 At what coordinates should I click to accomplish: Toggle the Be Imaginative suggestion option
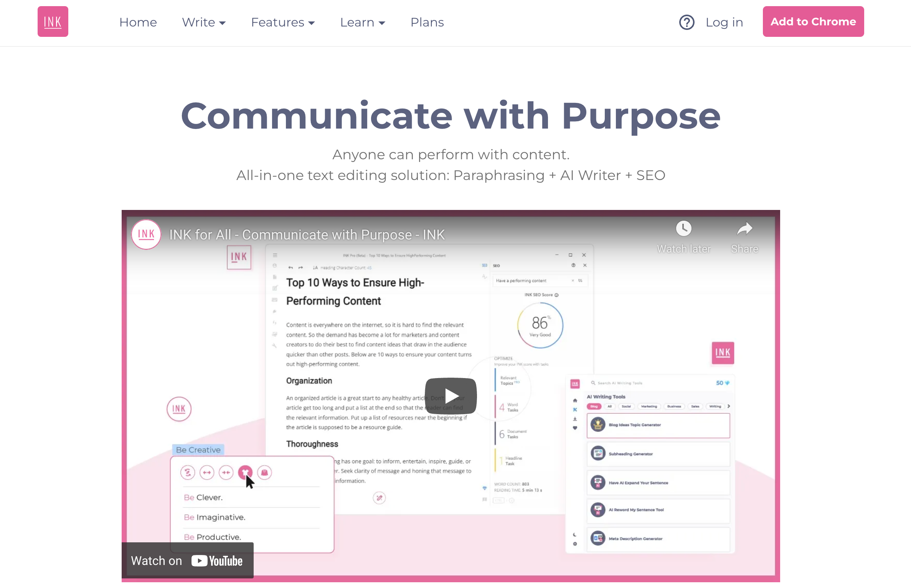pyautogui.click(x=215, y=516)
